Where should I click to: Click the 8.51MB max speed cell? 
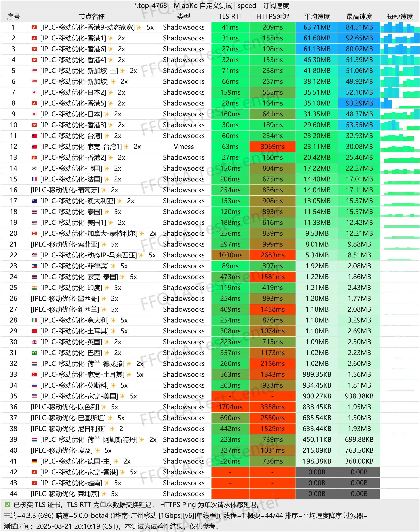(359, 255)
